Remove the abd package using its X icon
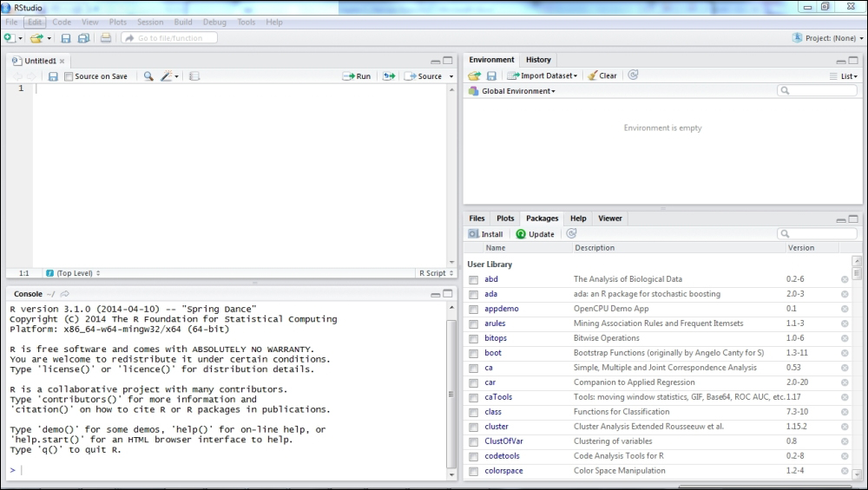This screenshot has width=868, height=490. [x=845, y=279]
